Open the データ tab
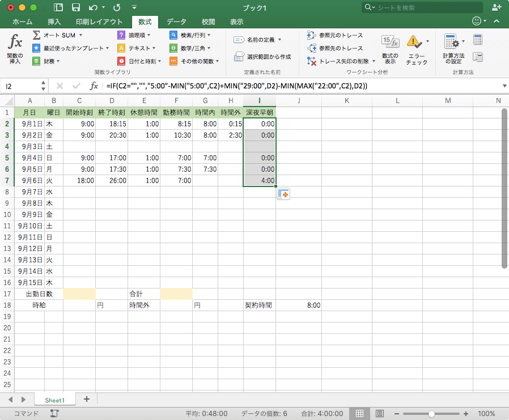509x420 pixels. click(x=177, y=22)
